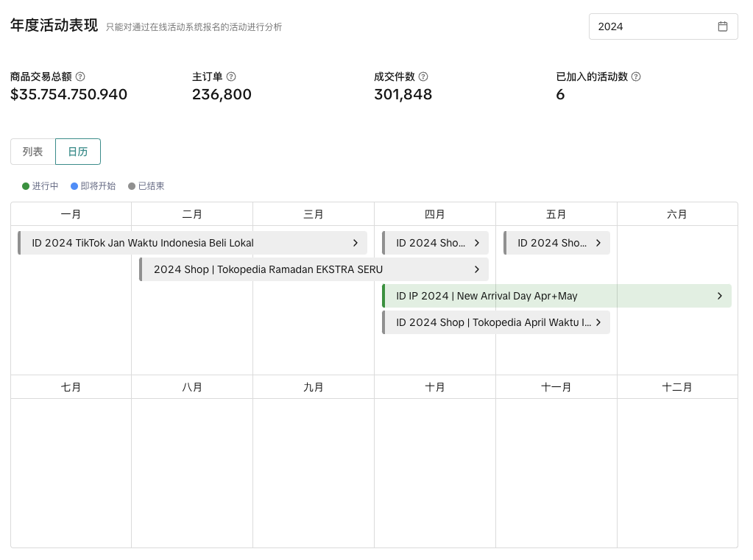Open the 2024 Shop Tokopedia Ramadan campaign bar
The image size is (753, 560).
pos(294,269)
